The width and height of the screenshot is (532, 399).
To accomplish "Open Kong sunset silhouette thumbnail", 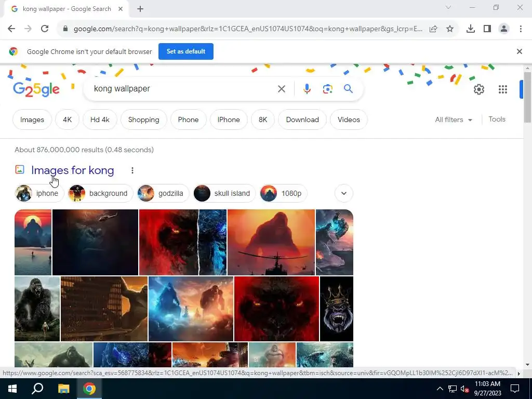I will point(33,242).
